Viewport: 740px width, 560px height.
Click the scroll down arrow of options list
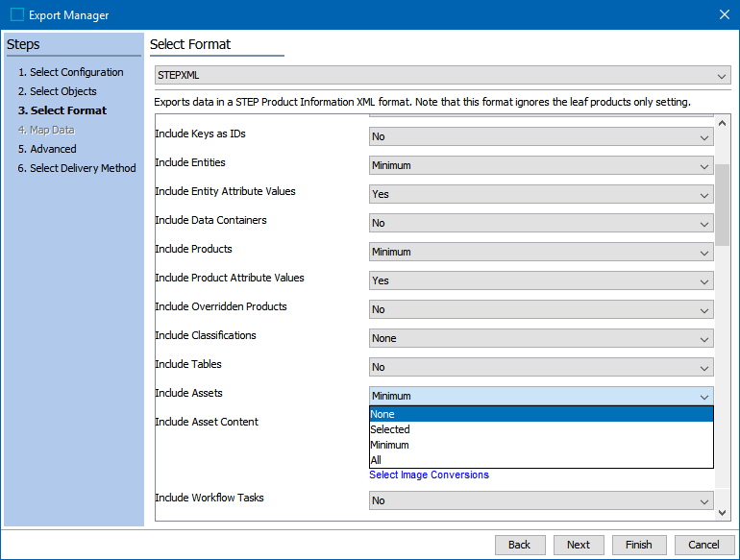(x=724, y=513)
